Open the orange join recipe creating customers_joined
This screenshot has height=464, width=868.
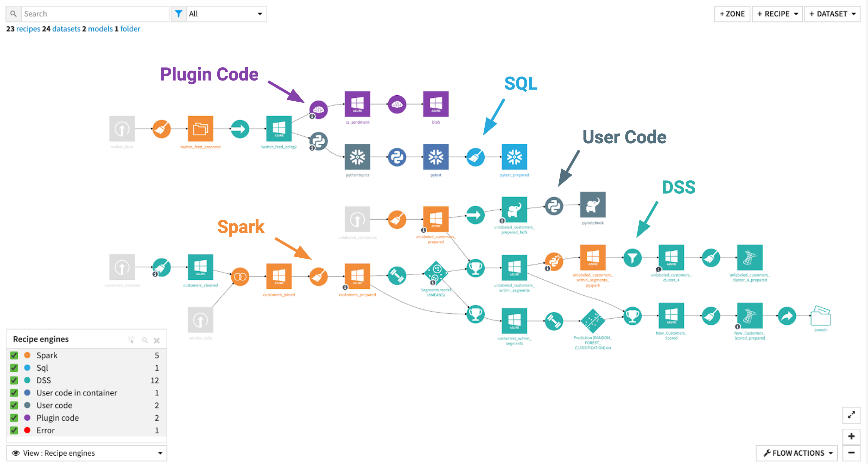click(240, 277)
